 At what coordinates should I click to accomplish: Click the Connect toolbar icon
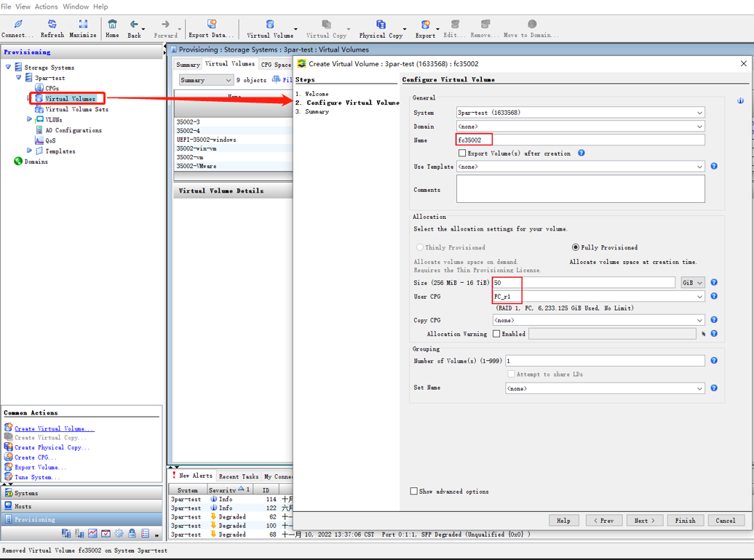coord(17,24)
